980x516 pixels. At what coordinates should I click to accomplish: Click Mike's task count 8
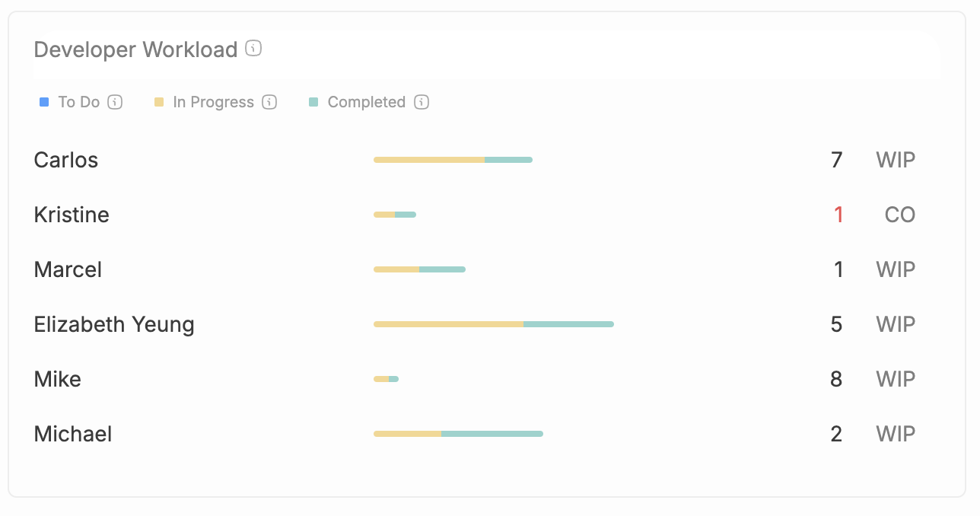(x=836, y=379)
